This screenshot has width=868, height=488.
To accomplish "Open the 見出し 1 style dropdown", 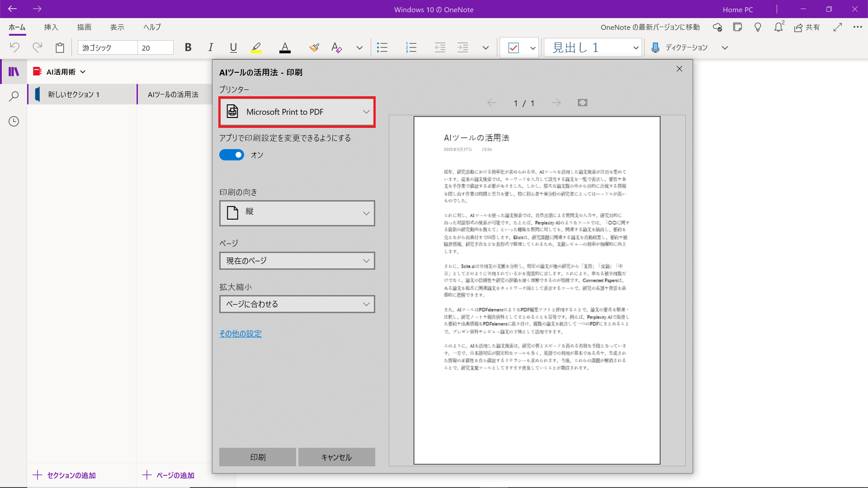I will tap(593, 47).
